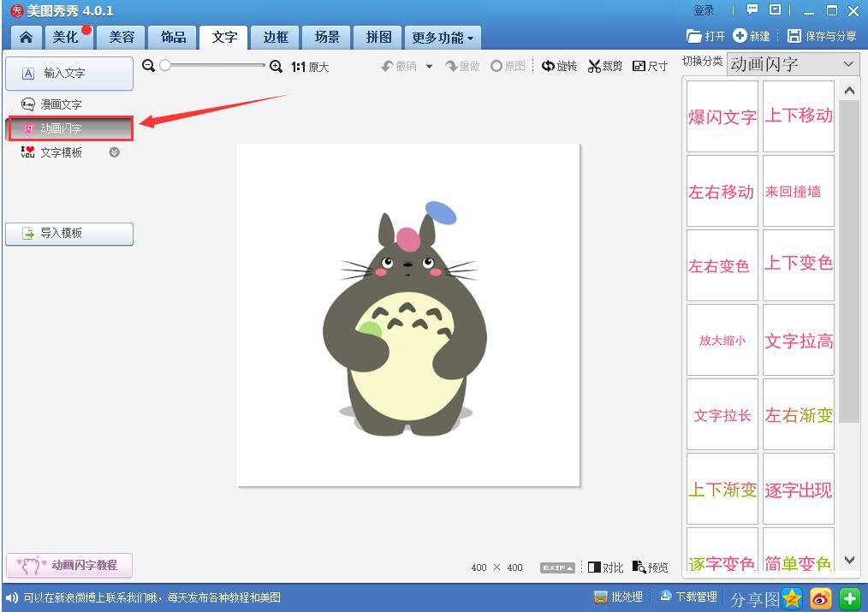Click the 撤销 undo icon
The image size is (868, 612).
coord(388,67)
